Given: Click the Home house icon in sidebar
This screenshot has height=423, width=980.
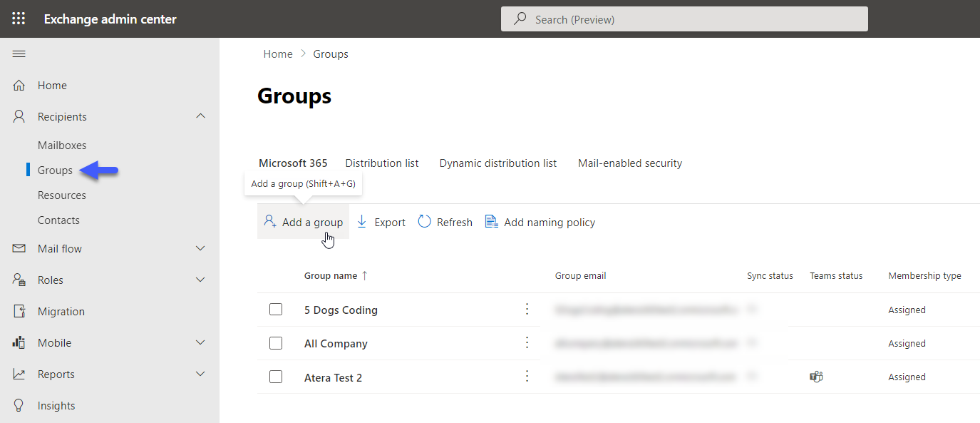Looking at the screenshot, I should pos(19,86).
